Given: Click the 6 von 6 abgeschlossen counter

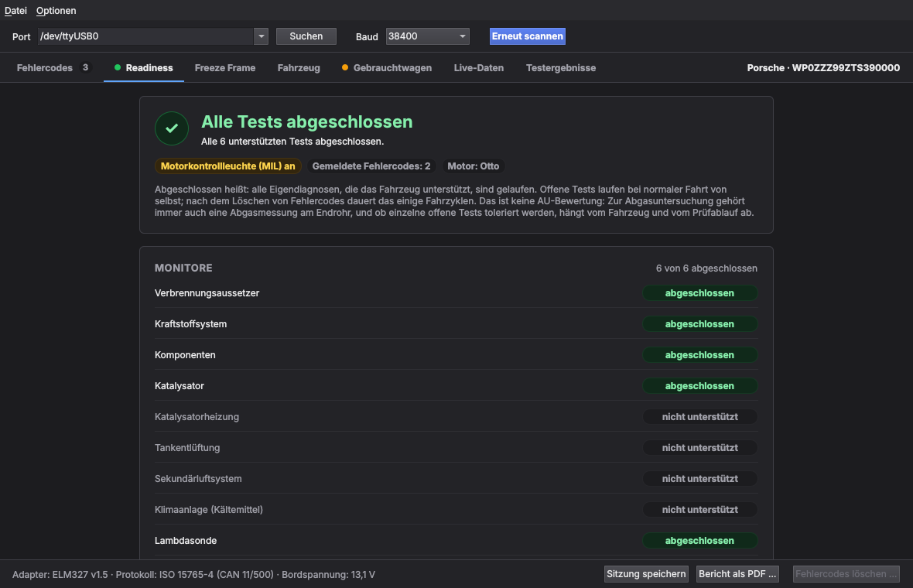Looking at the screenshot, I should [x=706, y=268].
